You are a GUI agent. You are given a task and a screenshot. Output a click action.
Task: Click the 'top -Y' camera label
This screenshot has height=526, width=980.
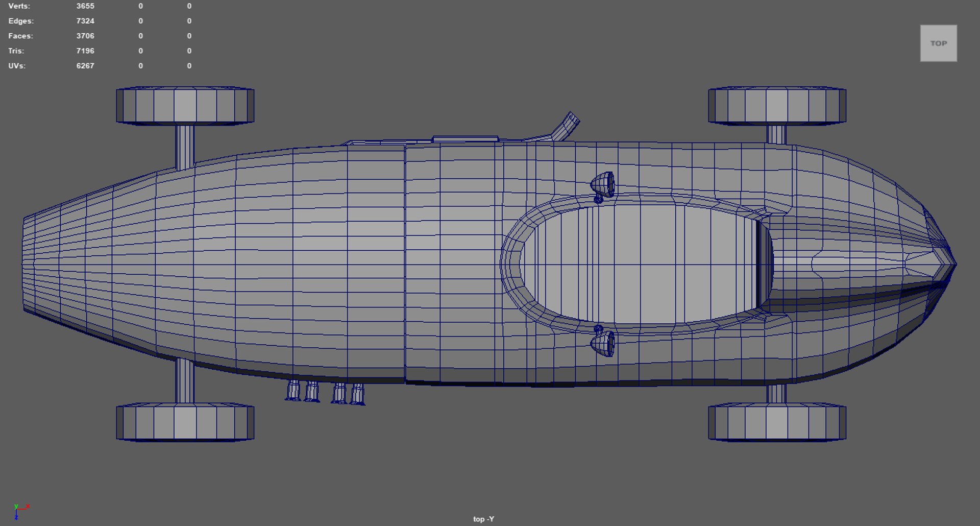[483, 519]
